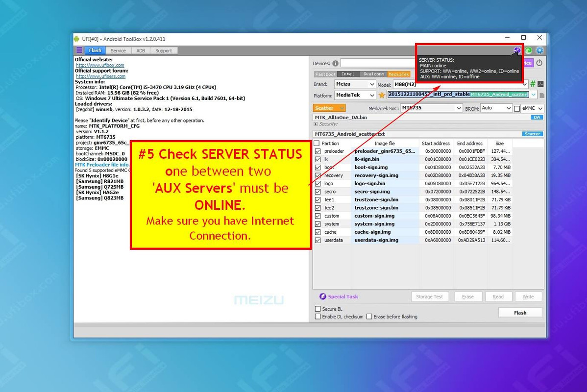The image size is (587, 392).
Task: Open the MediaTek SoC dropdown MT6735
Action: pos(431,108)
